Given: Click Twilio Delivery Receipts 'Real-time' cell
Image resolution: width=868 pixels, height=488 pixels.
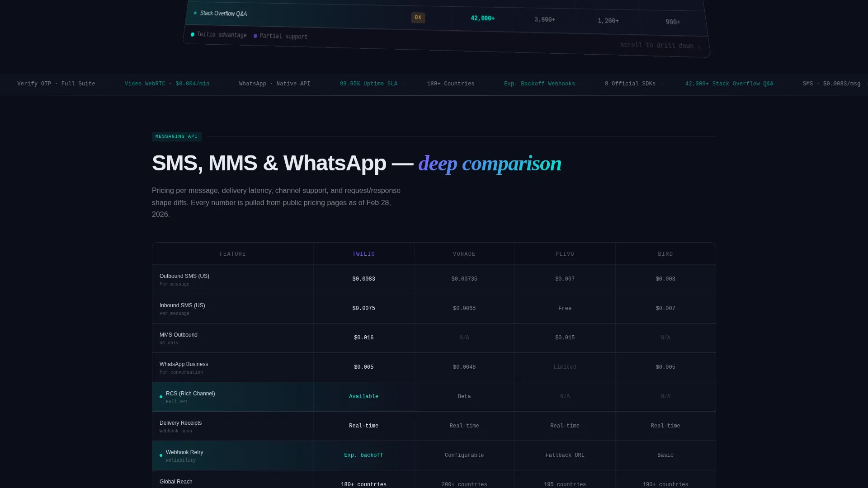Looking at the screenshot, I should (x=364, y=426).
